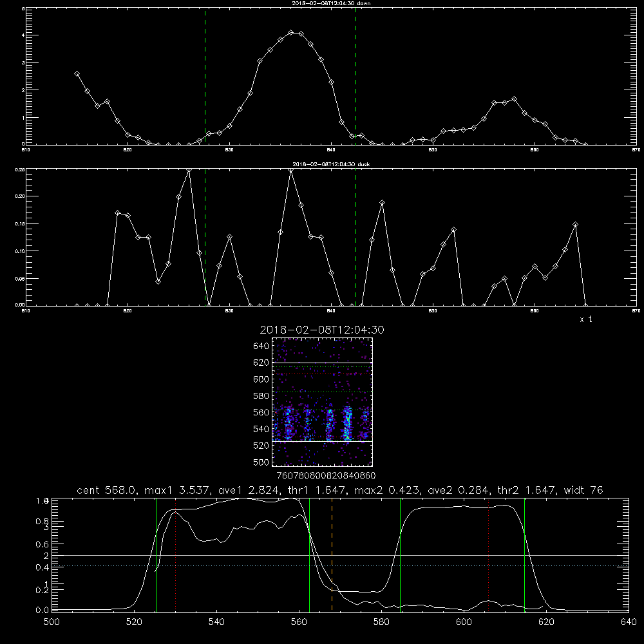Click the 'widt 76' statistic text
The image size is (644, 644).
[583, 490]
